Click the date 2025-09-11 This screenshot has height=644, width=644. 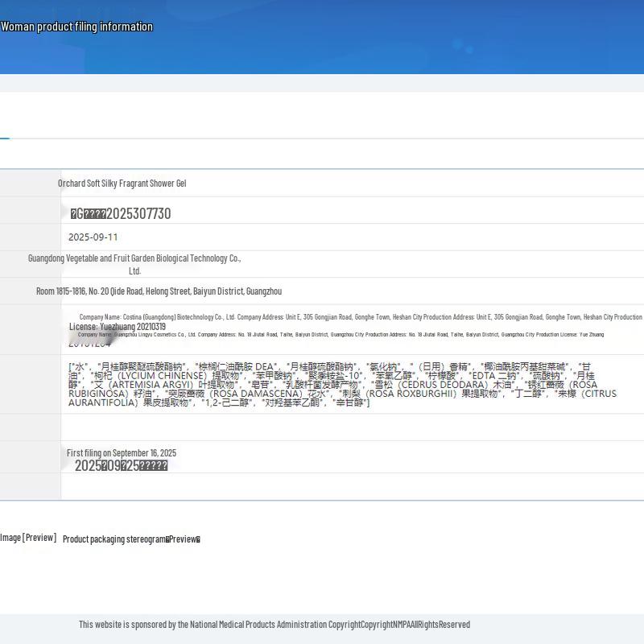93,237
